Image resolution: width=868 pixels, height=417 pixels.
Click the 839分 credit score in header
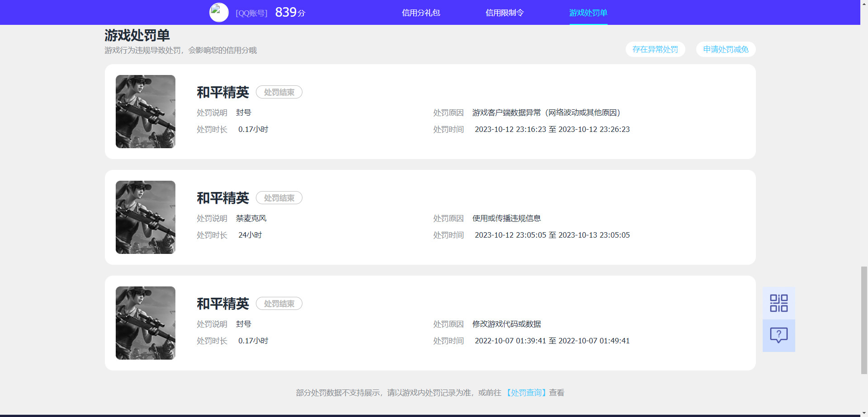coord(290,12)
